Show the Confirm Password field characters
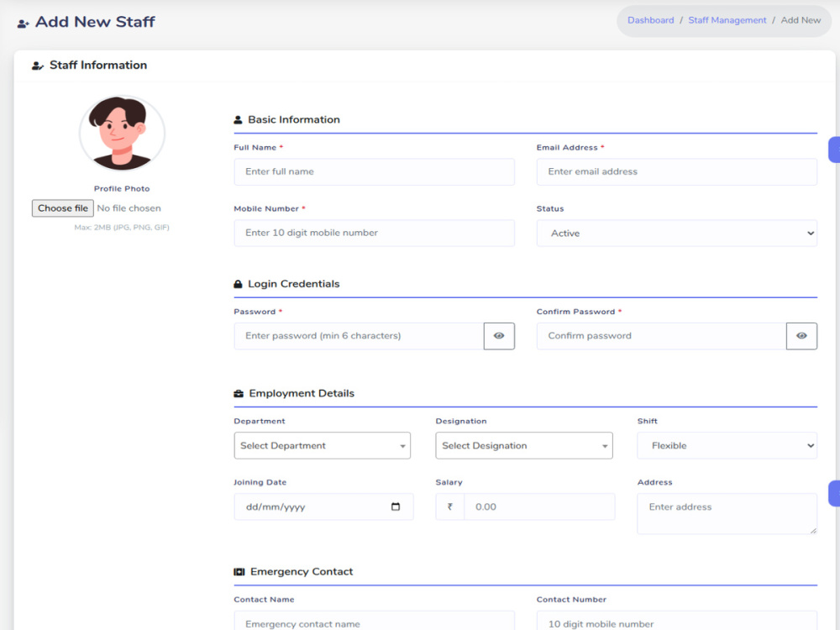The width and height of the screenshot is (840, 630). pos(801,336)
